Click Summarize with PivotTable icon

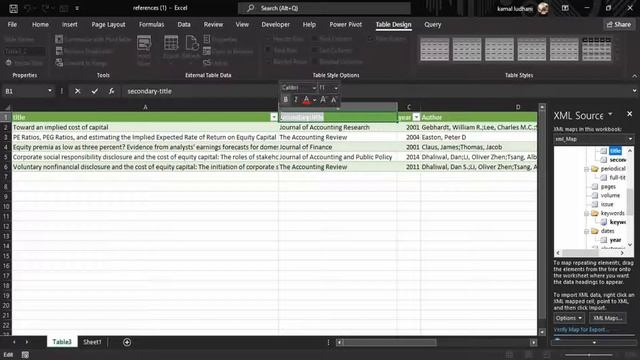(59, 39)
